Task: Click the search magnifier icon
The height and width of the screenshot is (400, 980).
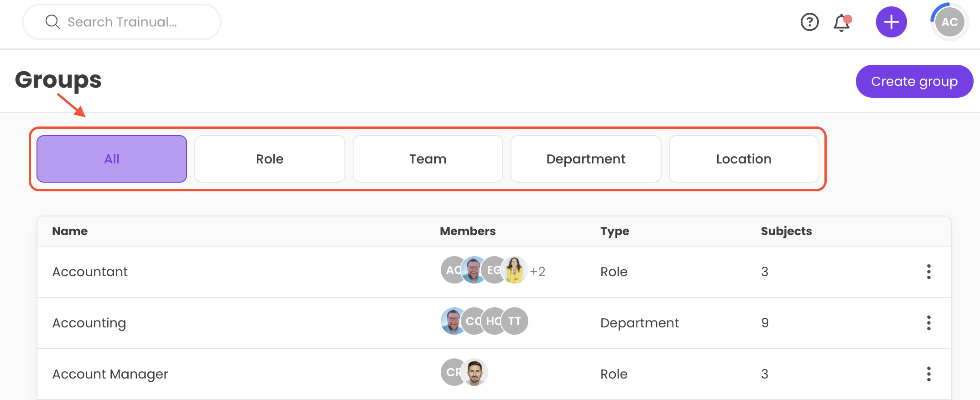Action: pyautogui.click(x=53, y=22)
